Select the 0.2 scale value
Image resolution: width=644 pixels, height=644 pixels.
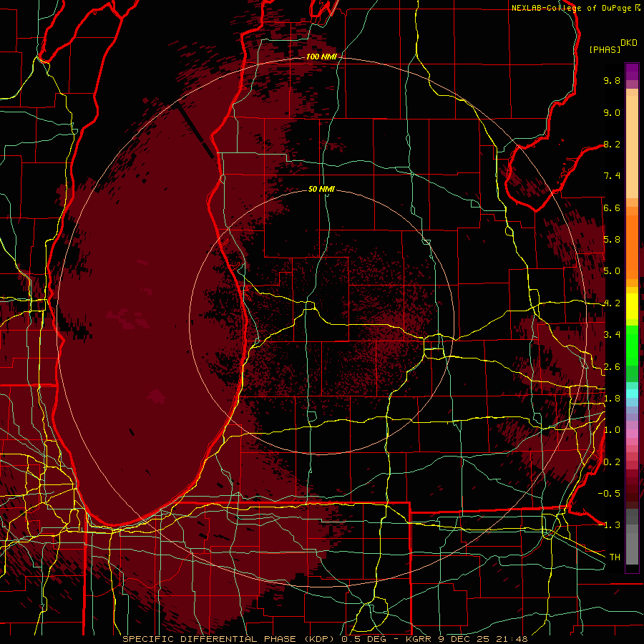[612, 462]
